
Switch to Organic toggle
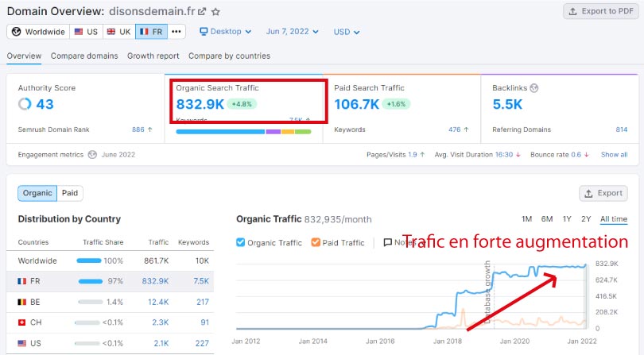(37, 193)
